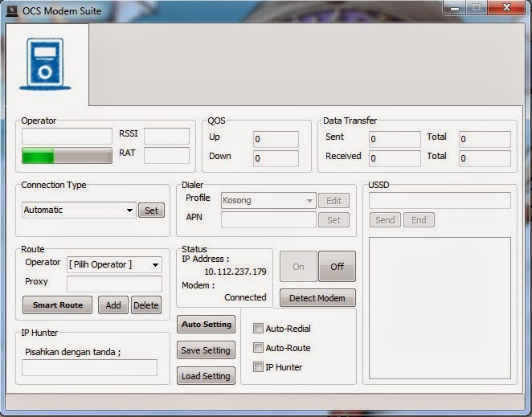Focus the Route Proxy input field

tap(114, 284)
